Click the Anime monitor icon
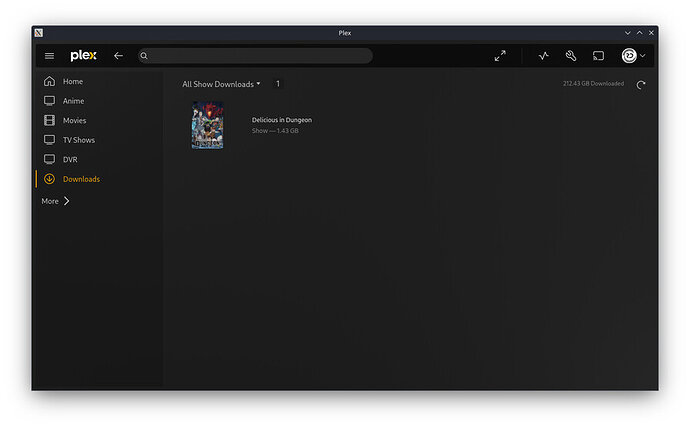Viewport: 690px width, 428px height. pos(49,101)
